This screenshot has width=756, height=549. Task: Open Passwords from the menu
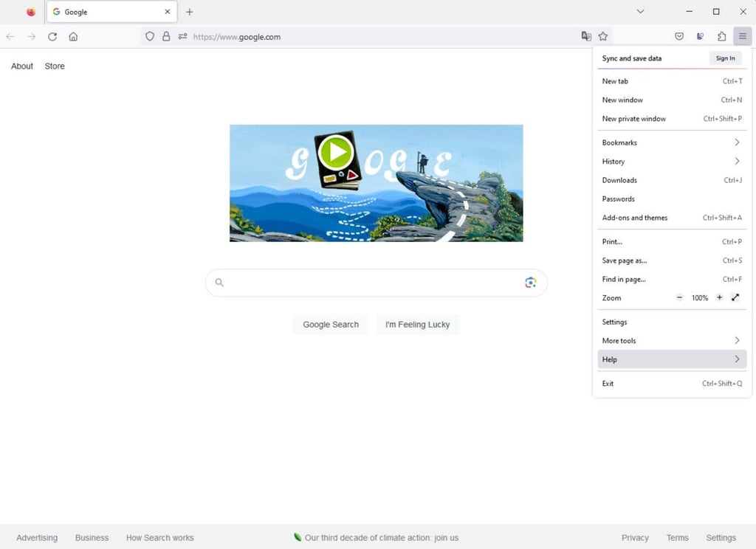click(x=672, y=199)
